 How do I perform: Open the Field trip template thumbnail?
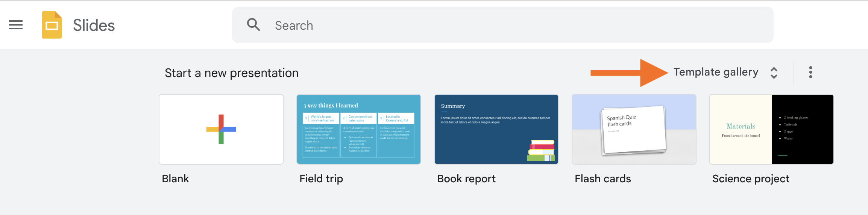click(358, 129)
